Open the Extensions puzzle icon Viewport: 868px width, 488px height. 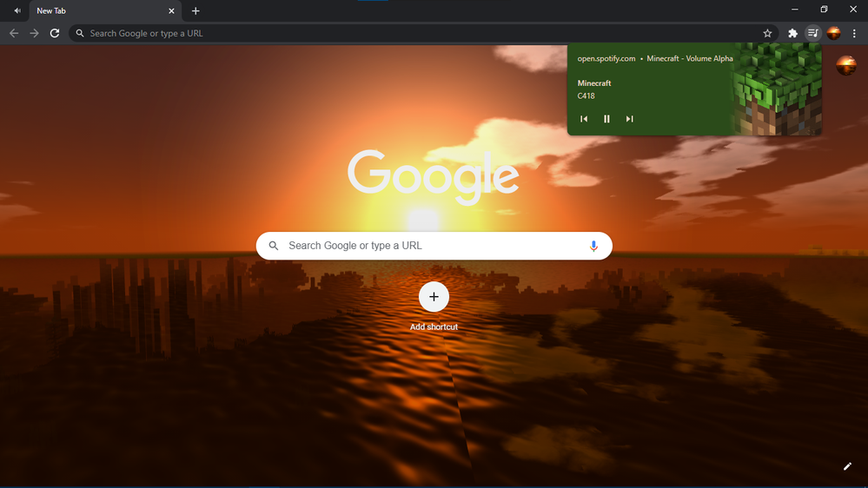(x=792, y=33)
